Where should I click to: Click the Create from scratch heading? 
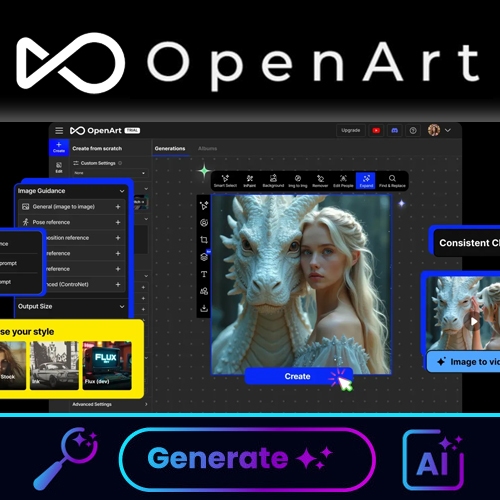pos(97,148)
